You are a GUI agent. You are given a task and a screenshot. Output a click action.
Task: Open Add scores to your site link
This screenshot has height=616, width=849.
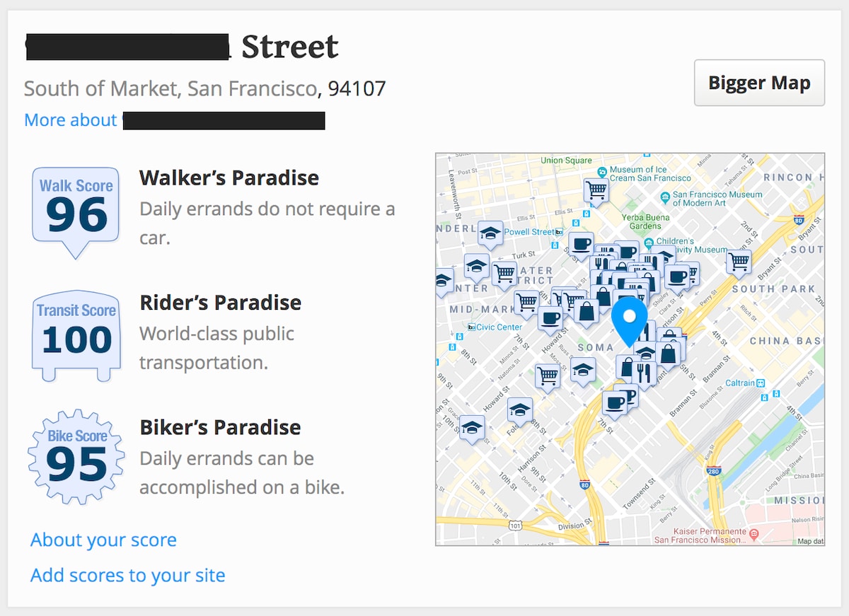[x=127, y=575]
